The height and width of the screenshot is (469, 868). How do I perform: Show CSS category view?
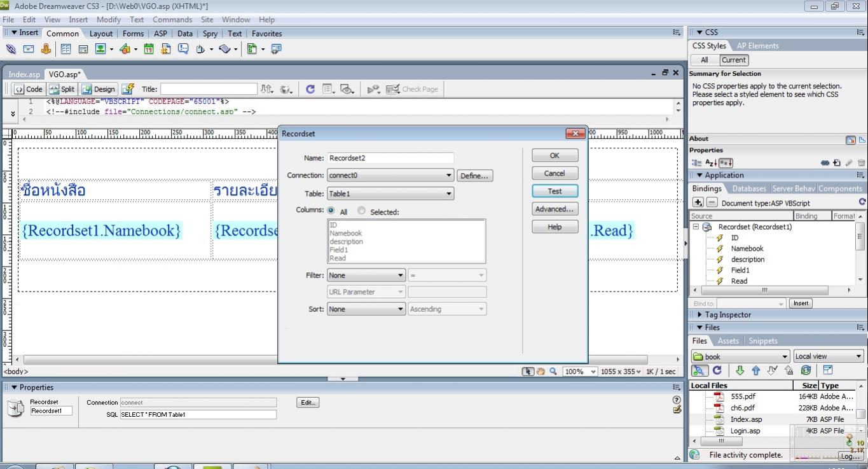click(696, 163)
